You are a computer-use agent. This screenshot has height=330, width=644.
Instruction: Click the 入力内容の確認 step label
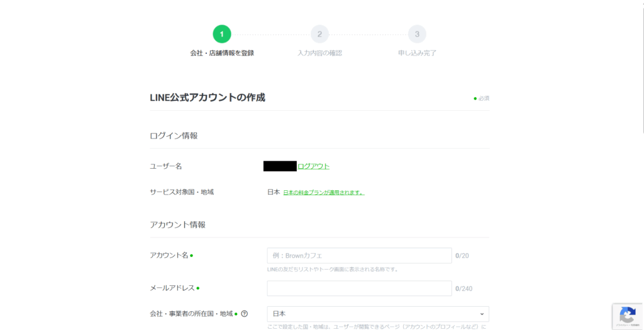[x=319, y=53]
